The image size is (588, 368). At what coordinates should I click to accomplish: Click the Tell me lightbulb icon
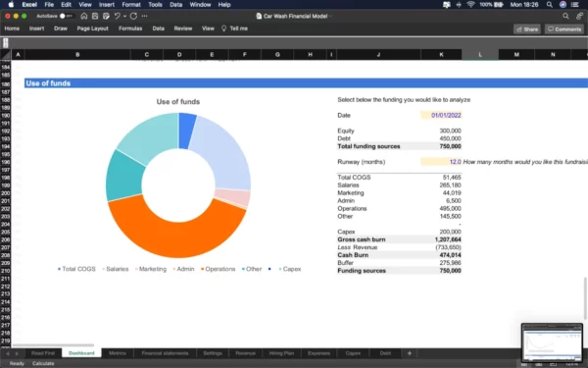[x=223, y=28]
